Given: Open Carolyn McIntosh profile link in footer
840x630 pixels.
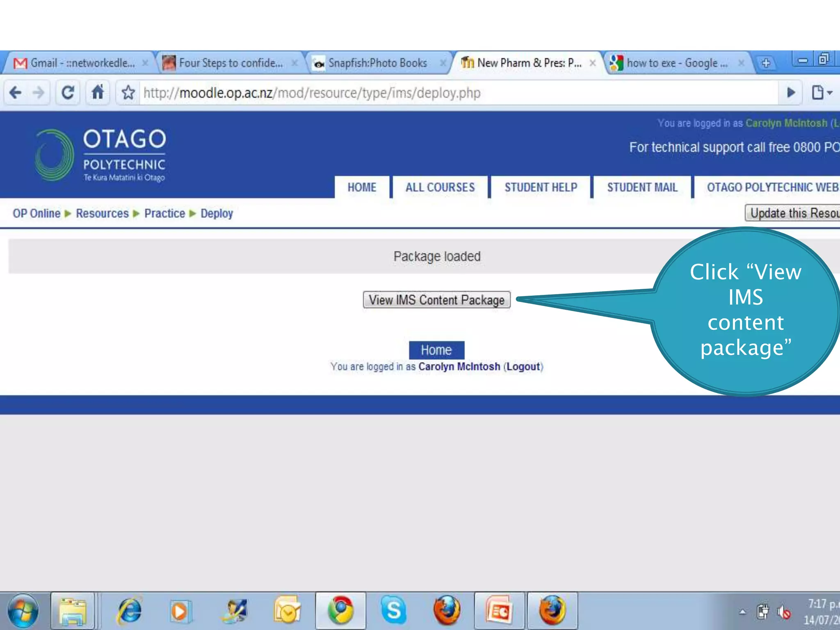Looking at the screenshot, I should (459, 367).
